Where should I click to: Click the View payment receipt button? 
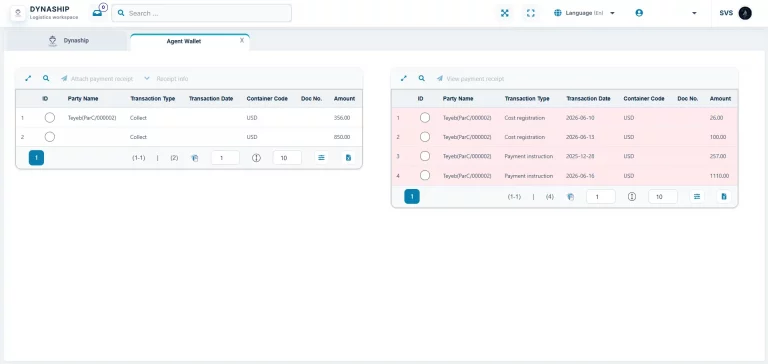[x=470, y=78]
